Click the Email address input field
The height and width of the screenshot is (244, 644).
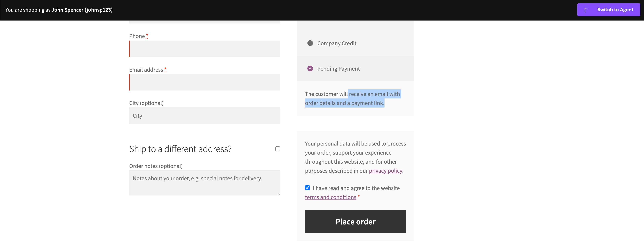pos(204,82)
